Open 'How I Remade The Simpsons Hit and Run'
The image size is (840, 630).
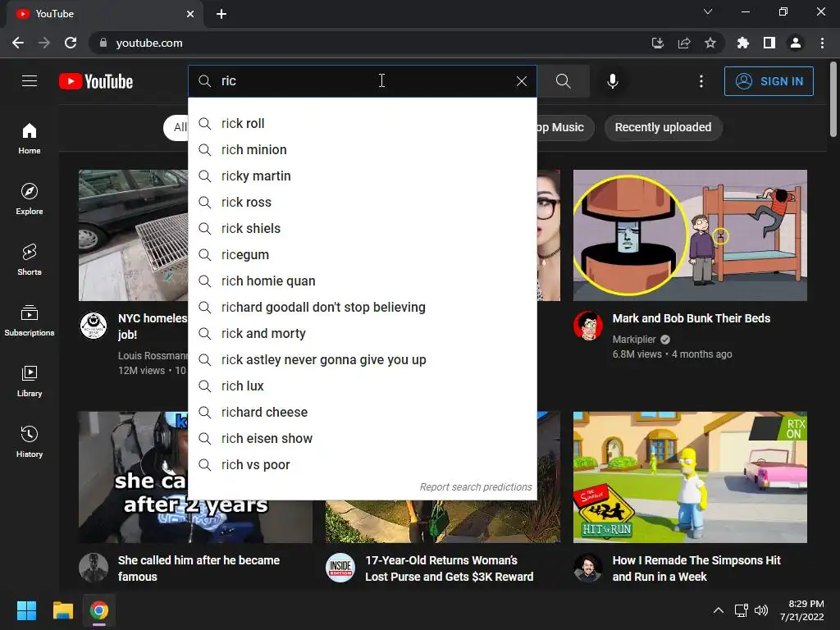[x=696, y=568]
